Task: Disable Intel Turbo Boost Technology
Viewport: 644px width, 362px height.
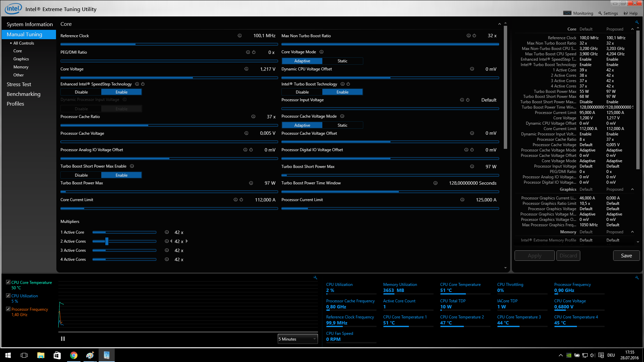Action: (302, 92)
